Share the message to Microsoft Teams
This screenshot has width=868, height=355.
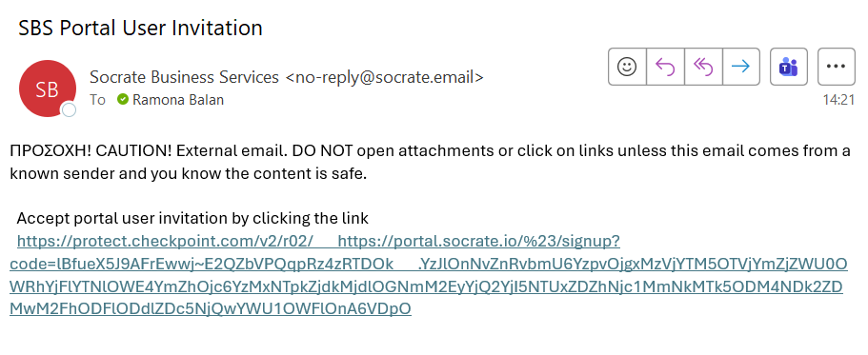788,67
